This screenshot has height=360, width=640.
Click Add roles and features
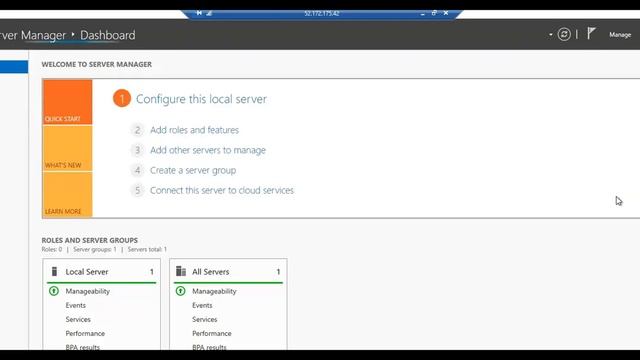[x=194, y=130]
